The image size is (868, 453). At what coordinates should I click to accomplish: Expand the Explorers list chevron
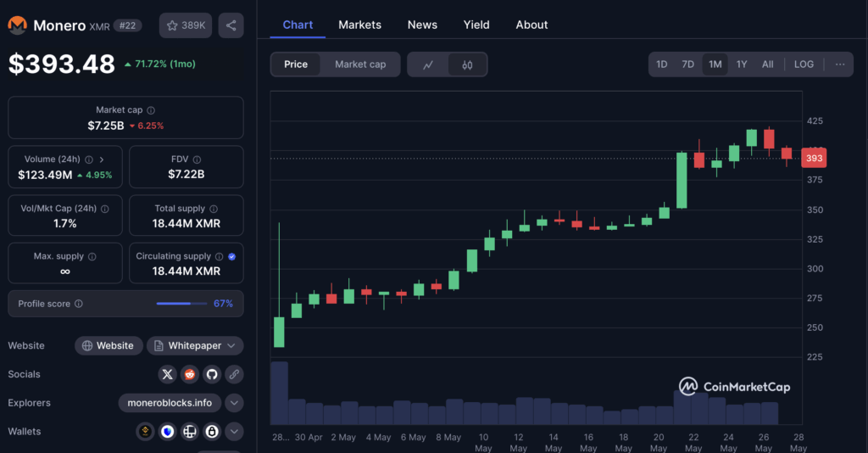point(234,403)
